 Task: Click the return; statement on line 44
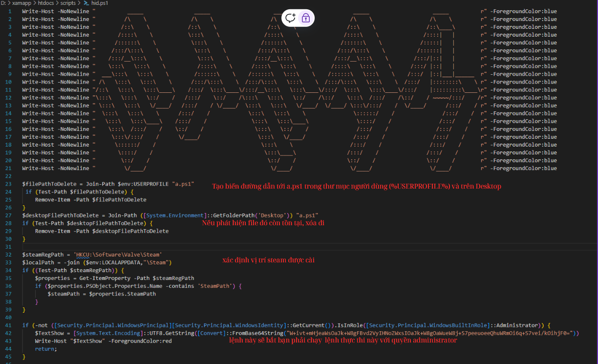pyautogui.click(x=45, y=348)
